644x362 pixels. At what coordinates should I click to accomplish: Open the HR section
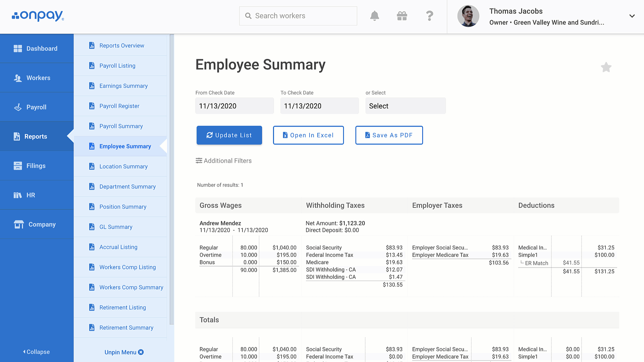pos(37,195)
